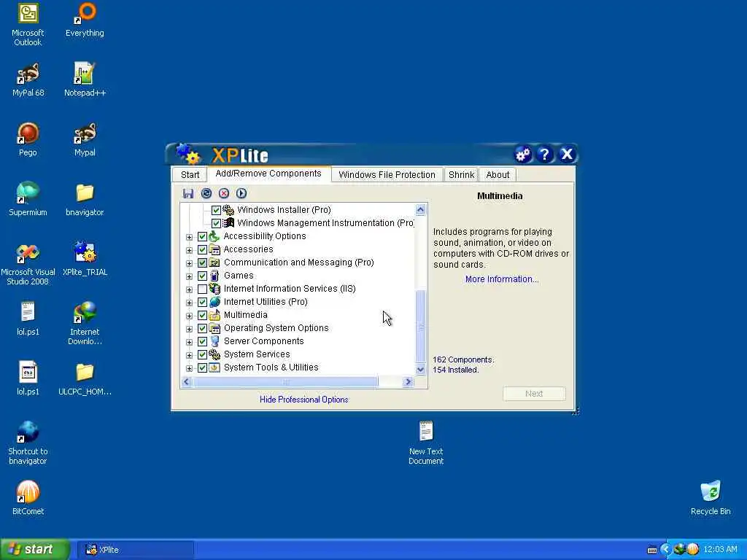Open the About tab

tap(498, 175)
